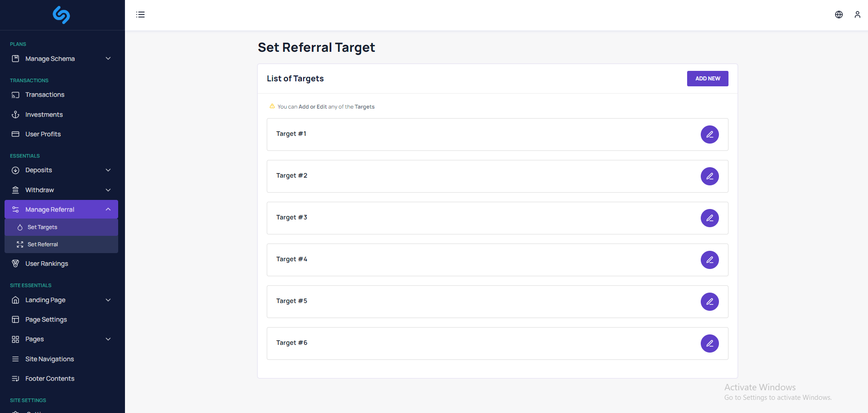Open the Set Referral submenu item
The image size is (868, 413).
[43, 244]
